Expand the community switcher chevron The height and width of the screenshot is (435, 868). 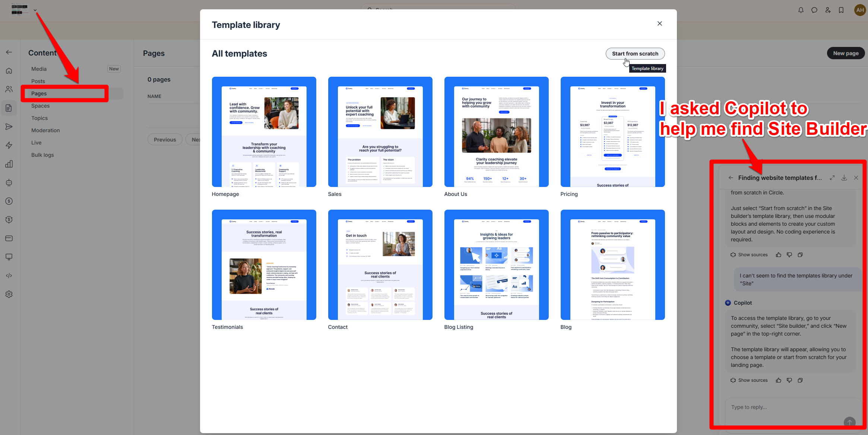(35, 10)
